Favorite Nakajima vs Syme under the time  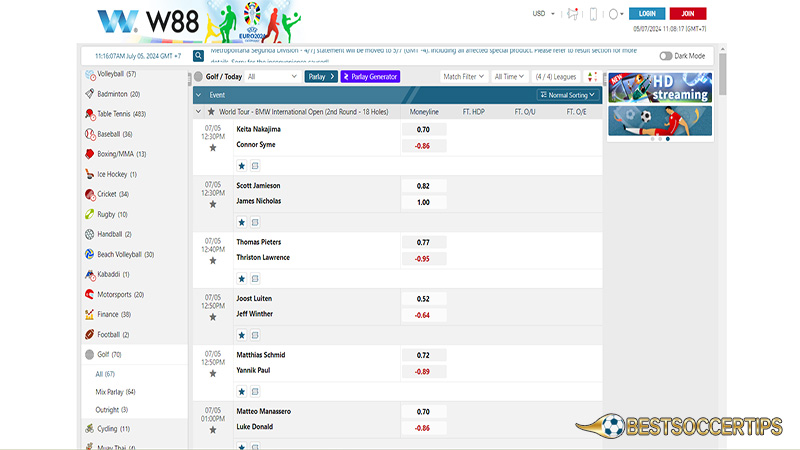click(213, 148)
